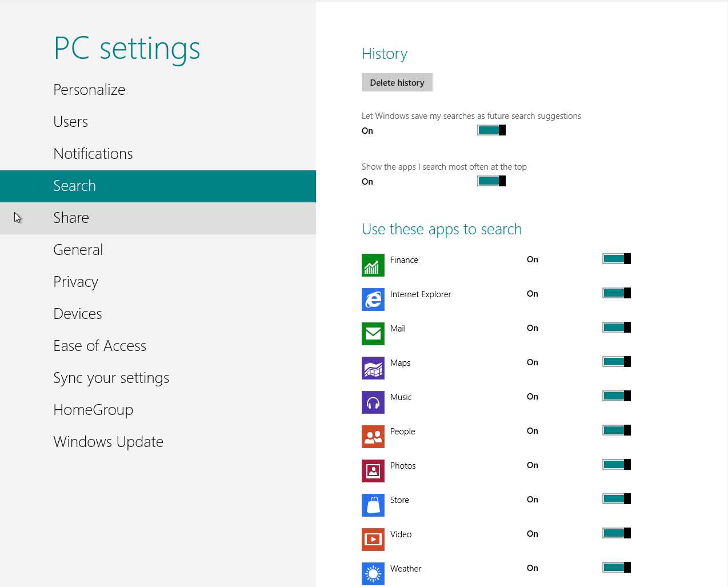Go to Sync your settings
Image resolution: width=728 pixels, height=587 pixels.
tap(158, 378)
